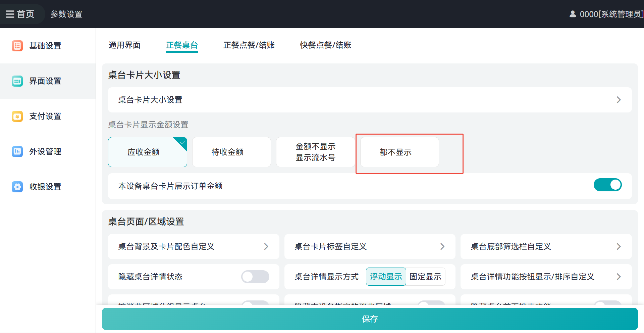Viewport: 644px width, 333px height.
Task: Click the 外设管理 sidebar icon
Action: coord(17,151)
